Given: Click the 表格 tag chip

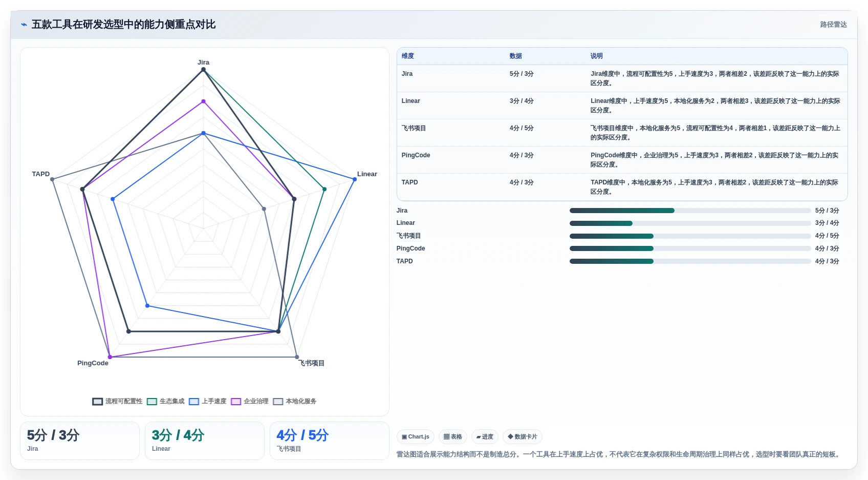Looking at the screenshot, I should [x=453, y=437].
